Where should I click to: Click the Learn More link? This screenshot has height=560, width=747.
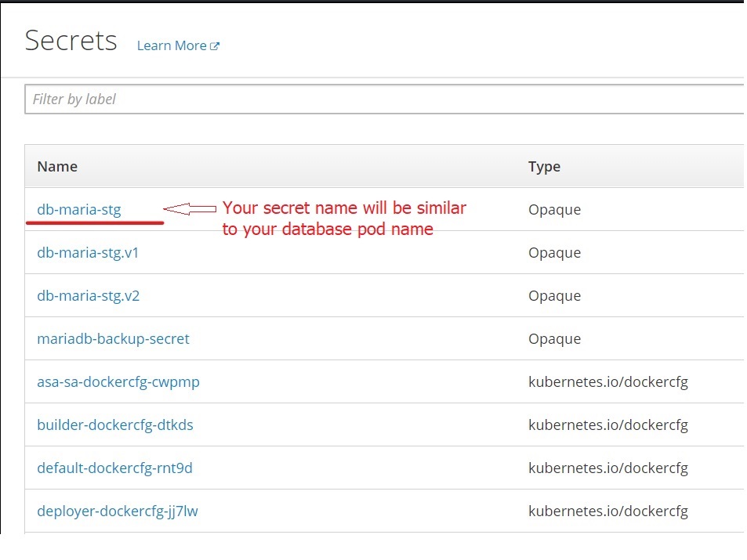(x=171, y=45)
